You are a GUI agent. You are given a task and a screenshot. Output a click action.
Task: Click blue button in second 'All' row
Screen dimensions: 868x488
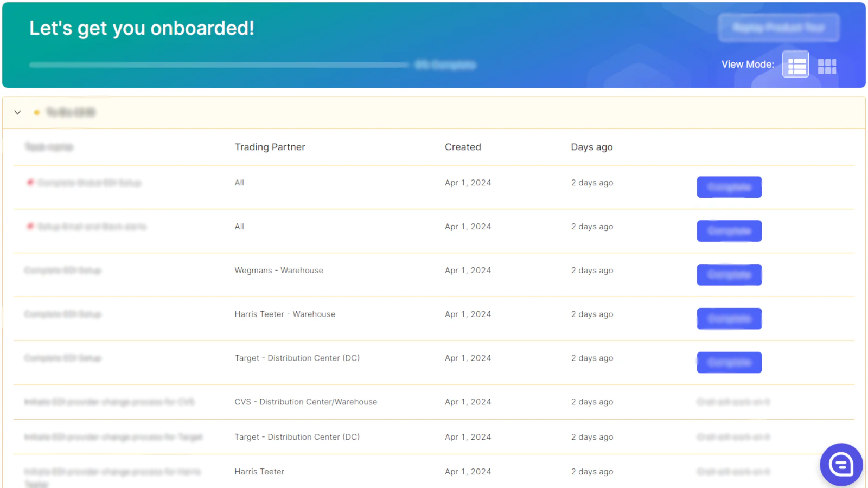point(729,231)
